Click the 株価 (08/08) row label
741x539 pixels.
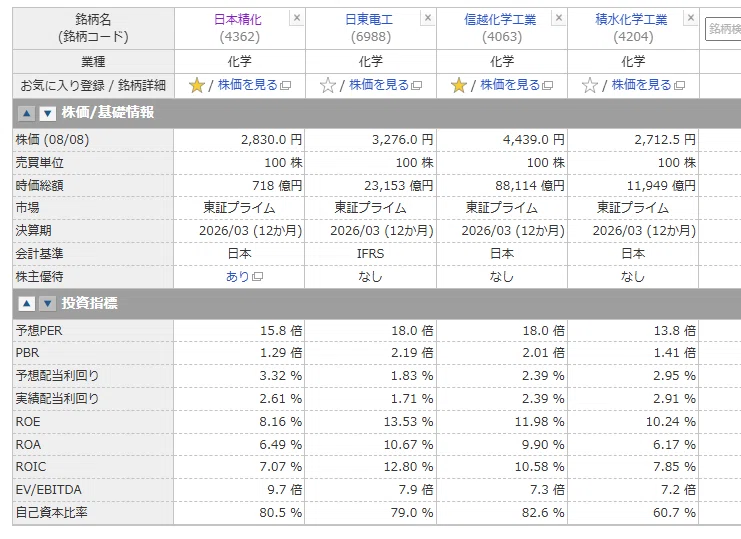pos(52,140)
